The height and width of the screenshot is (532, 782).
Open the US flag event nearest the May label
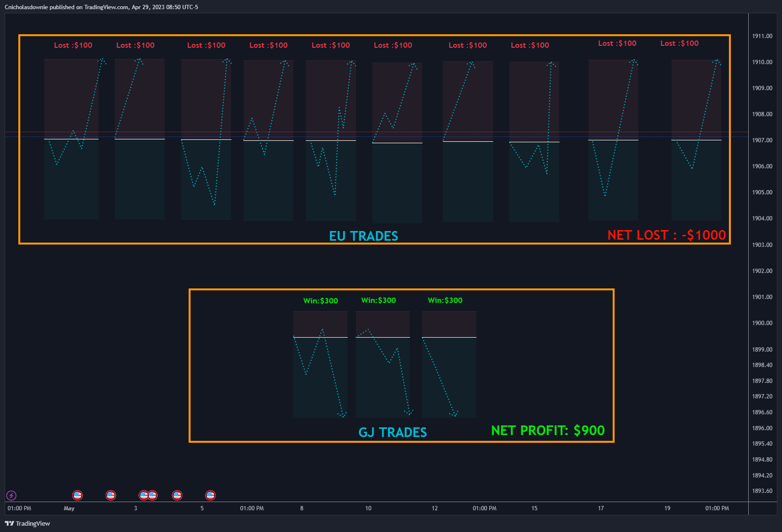tap(78, 495)
